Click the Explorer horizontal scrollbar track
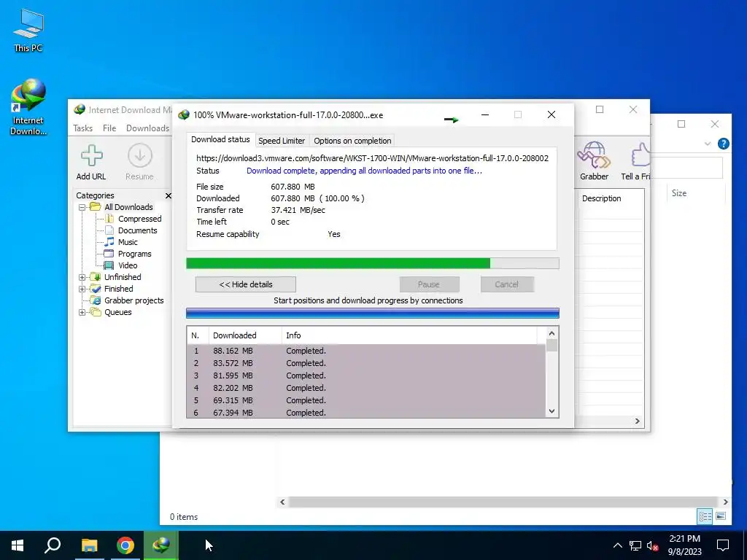The height and width of the screenshot is (560, 747). (503, 502)
